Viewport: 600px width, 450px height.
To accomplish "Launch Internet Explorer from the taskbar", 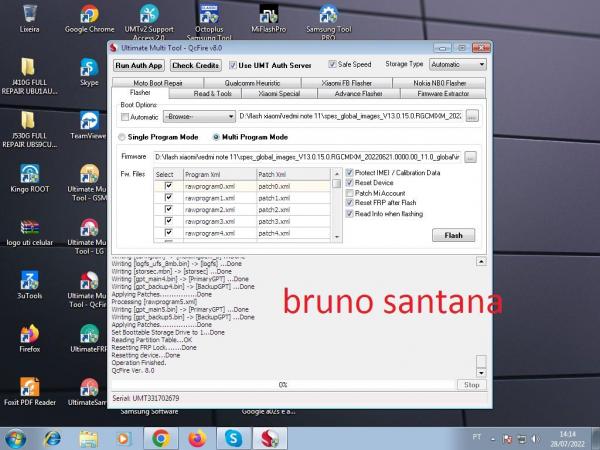I will click(x=52, y=439).
